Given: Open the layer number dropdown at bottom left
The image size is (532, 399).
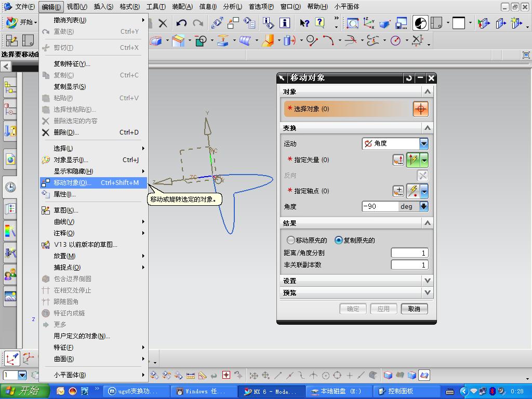Looking at the screenshot, I should (x=22, y=375).
